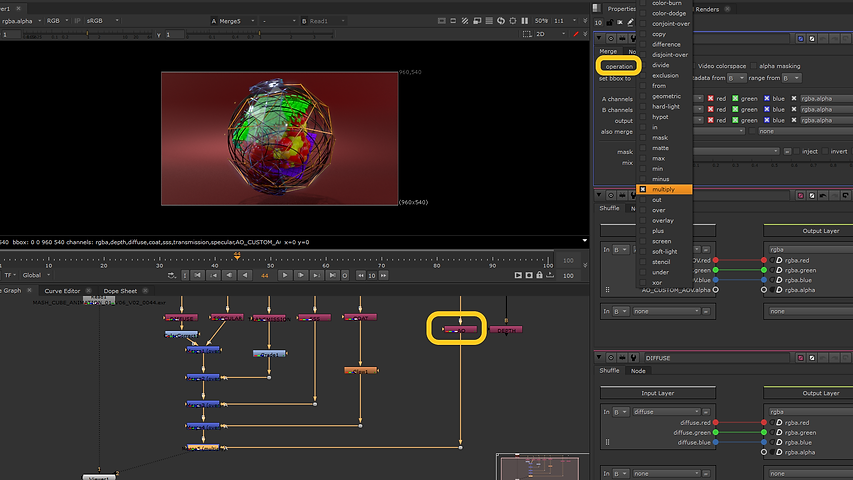Choose multiply in operation list
The width and height of the screenshot is (853, 480).
pyautogui.click(x=664, y=189)
